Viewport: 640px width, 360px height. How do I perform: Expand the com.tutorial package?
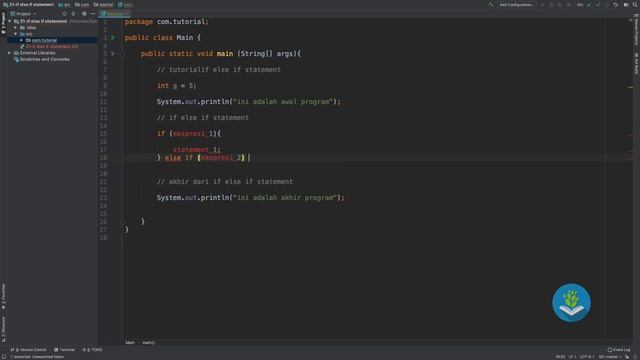pos(22,40)
